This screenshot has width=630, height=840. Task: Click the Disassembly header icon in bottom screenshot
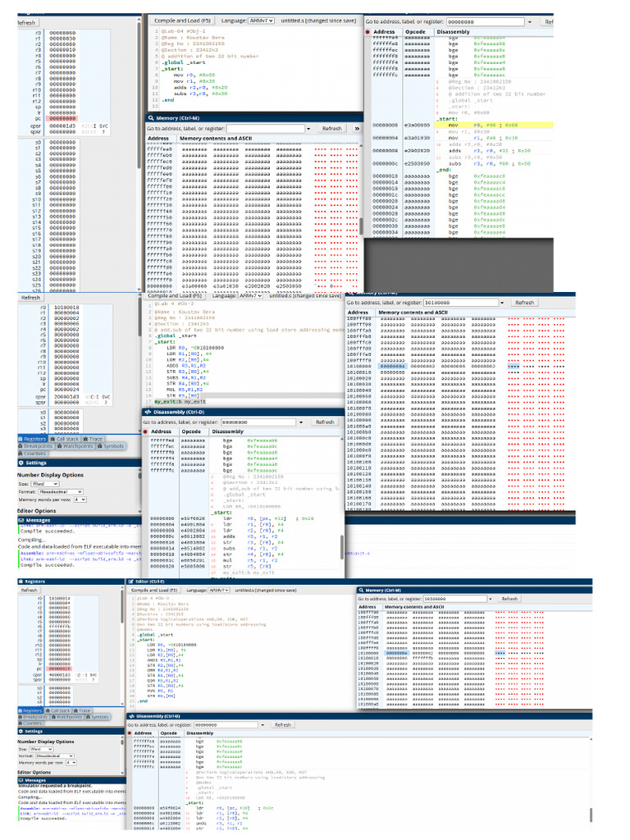pos(132,715)
